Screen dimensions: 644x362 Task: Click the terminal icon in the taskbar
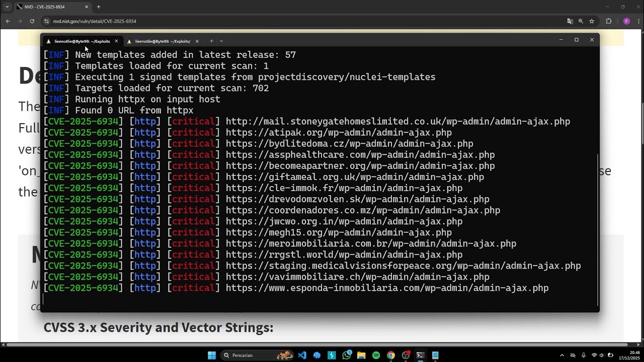(421, 355)
